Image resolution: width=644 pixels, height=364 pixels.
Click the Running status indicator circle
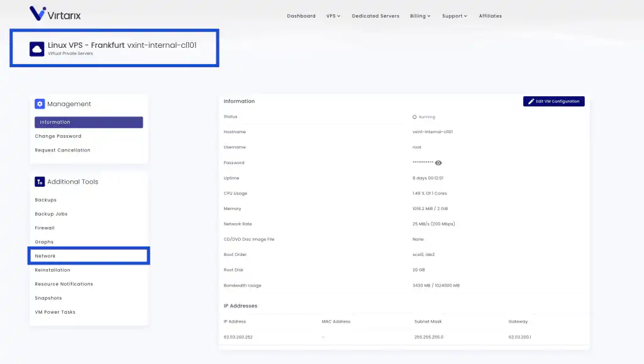pos(414,117)
